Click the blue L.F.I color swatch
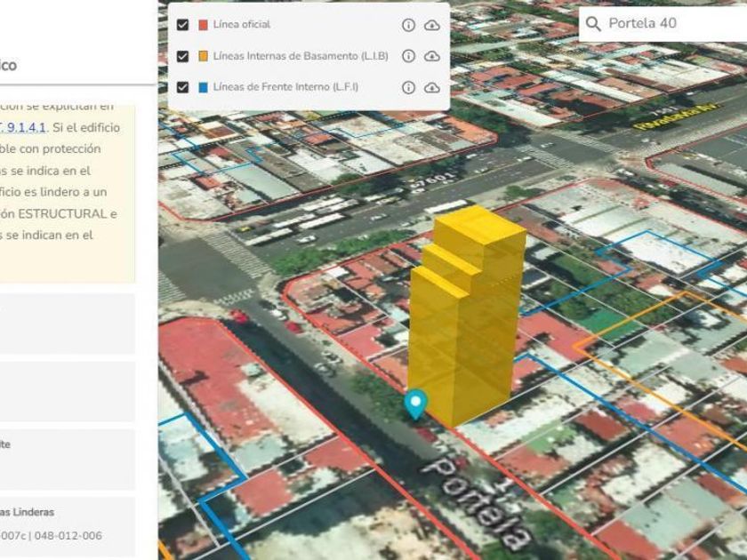Screen dimensions: 747x560 [203, 87]
